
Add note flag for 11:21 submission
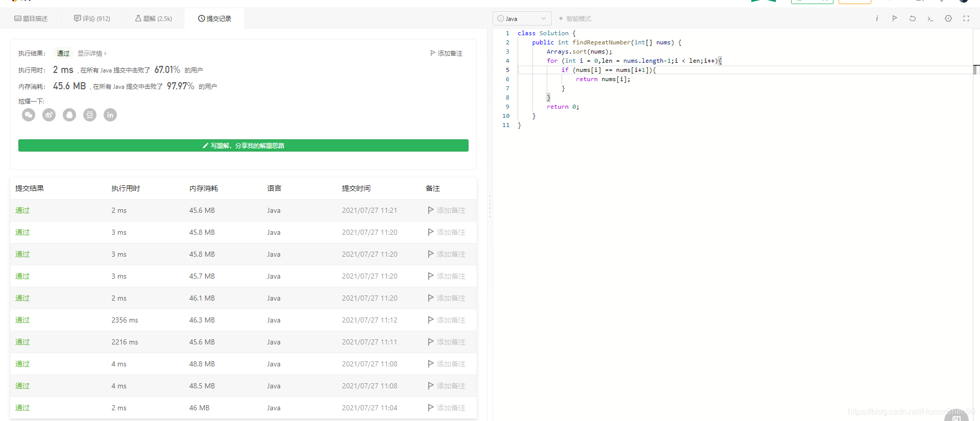[447, 210]
